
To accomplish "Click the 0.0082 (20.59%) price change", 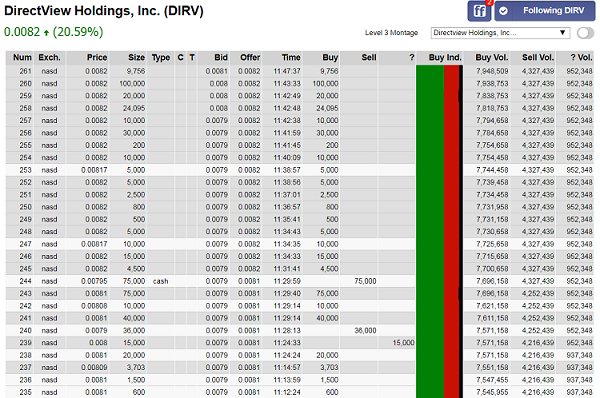I will point(54,32).
